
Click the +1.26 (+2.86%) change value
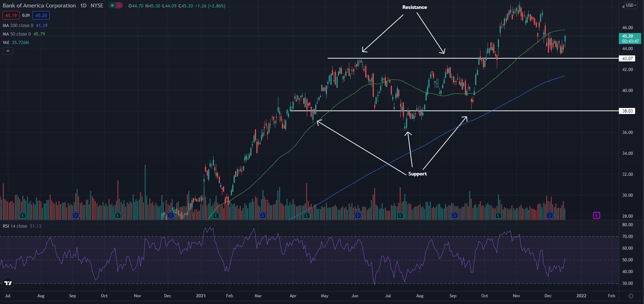[x=210, y=6]
